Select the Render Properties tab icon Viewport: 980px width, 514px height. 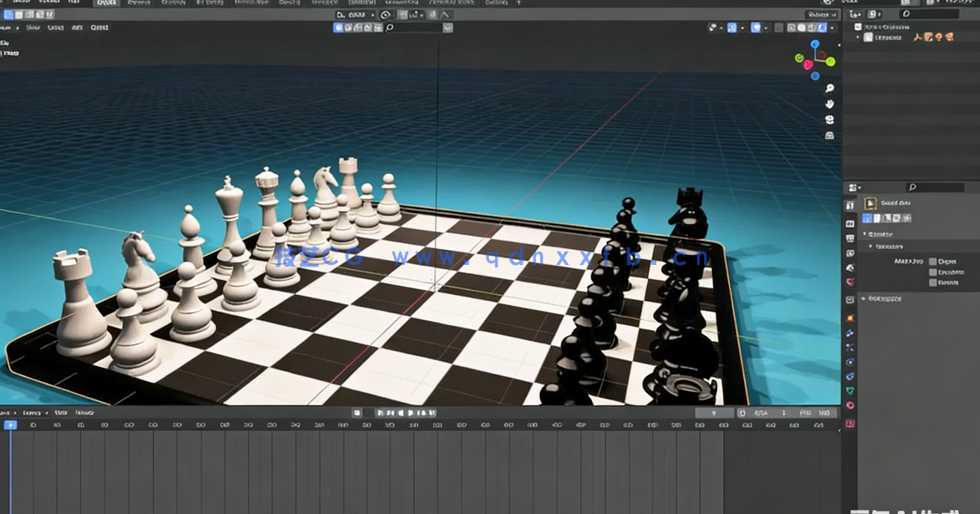click(850, 223)
